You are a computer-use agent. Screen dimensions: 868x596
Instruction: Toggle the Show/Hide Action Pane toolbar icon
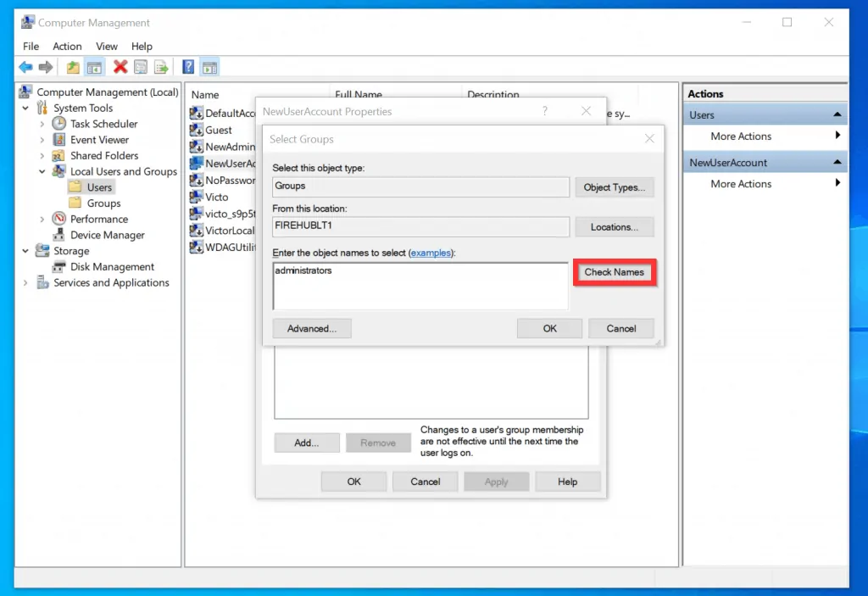209,67
